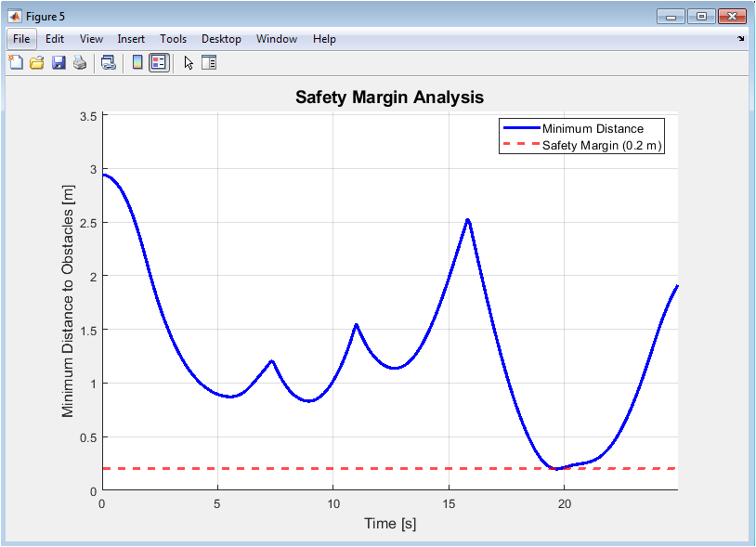Click the Link Plot icon
The height and width of the screenshot is (547, 756).
tap(108, 63)
